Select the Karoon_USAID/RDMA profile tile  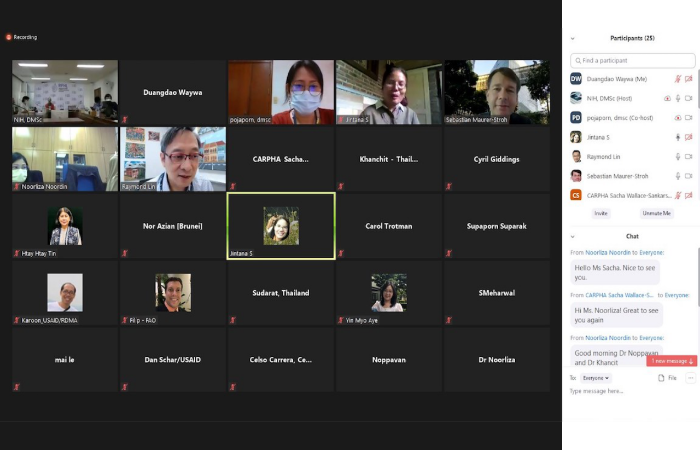click(65, 293)
